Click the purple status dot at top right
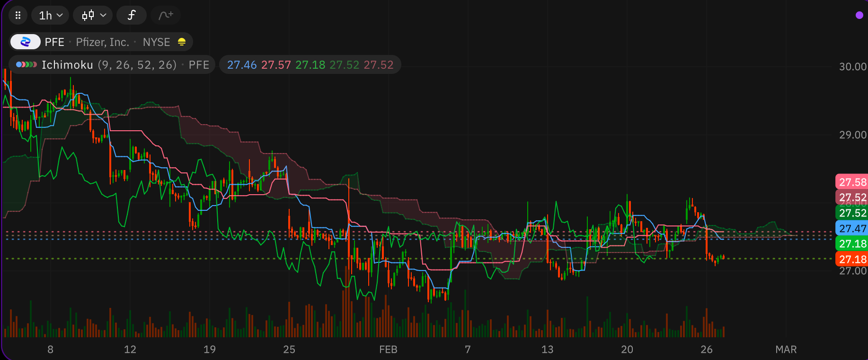The image size is (868, 360). point(859,16)
